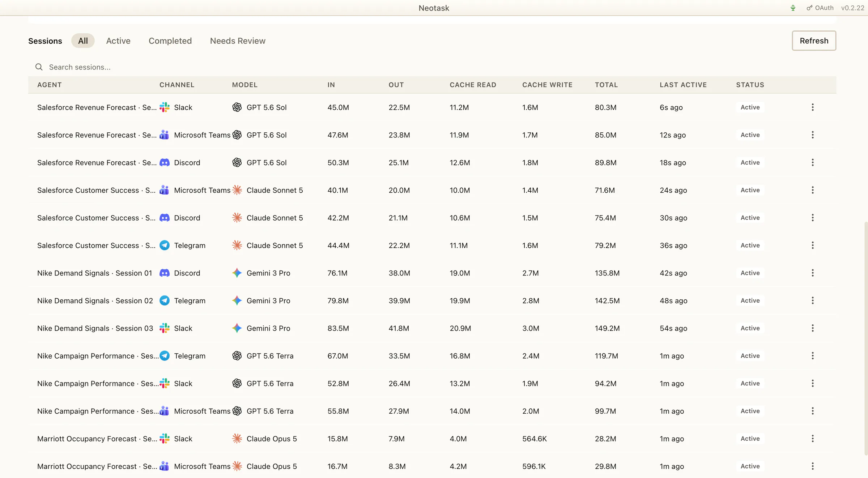Click the Active status badge in the 30s ago row
The height and width of the screenshot is (478, 868).
click(750, 218)
